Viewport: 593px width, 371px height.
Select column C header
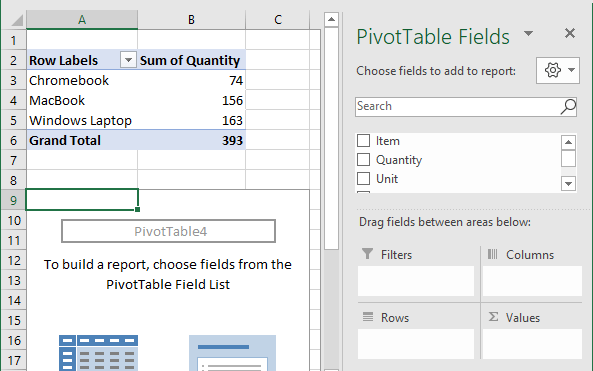(x=278, y=20)
